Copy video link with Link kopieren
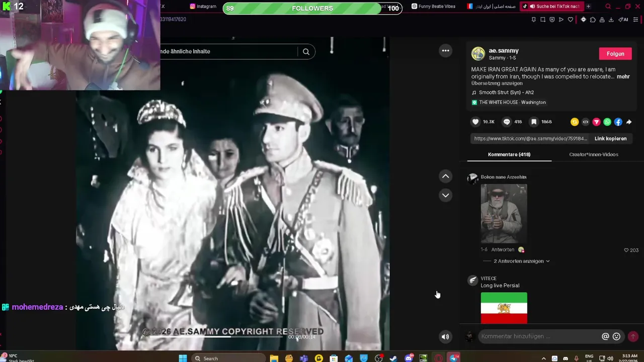Viewport: 644px width, 362px height. click(610, 139)
